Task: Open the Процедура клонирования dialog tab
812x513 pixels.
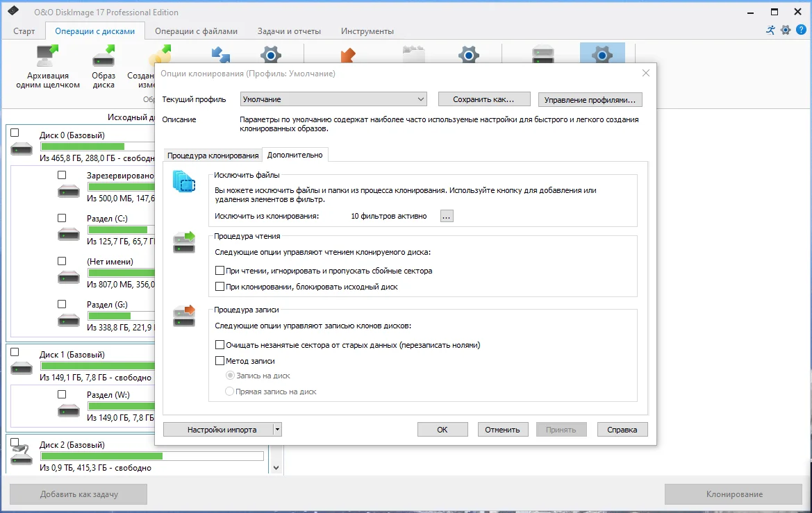Action: pyautogui.click(x=213, y=155)
